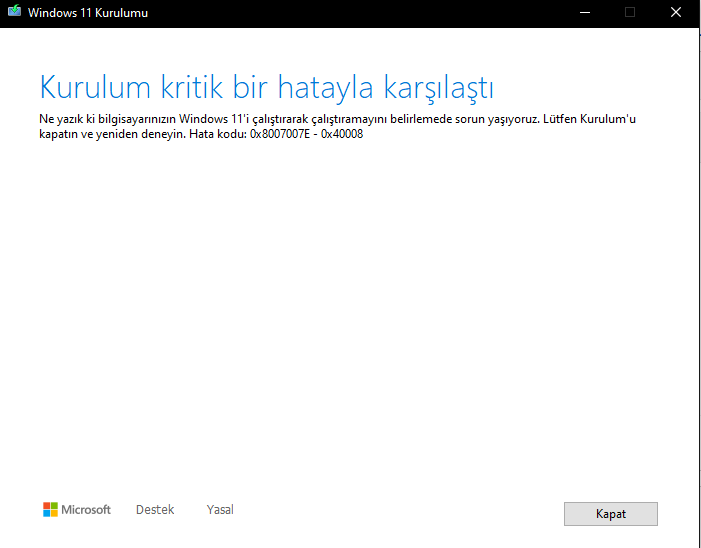Click the Windows 11 Kurulumu title bar icon
The width and height of the screenshot is (701, 548).
tap(14, 11)
